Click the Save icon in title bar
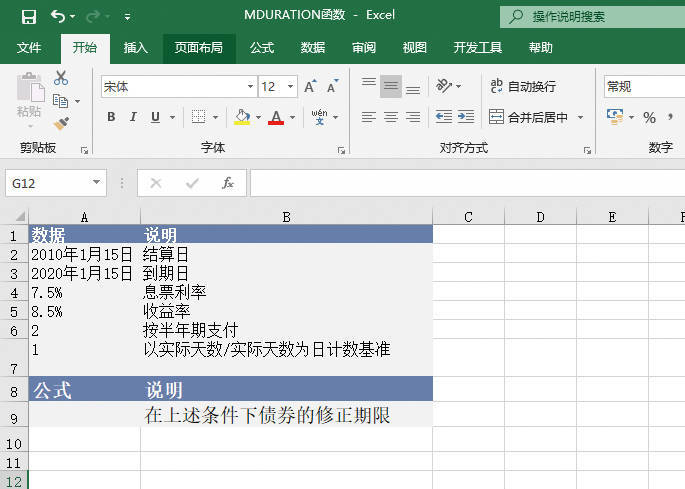685x489 pixels. pyautogui.click(x=29, y=16)
